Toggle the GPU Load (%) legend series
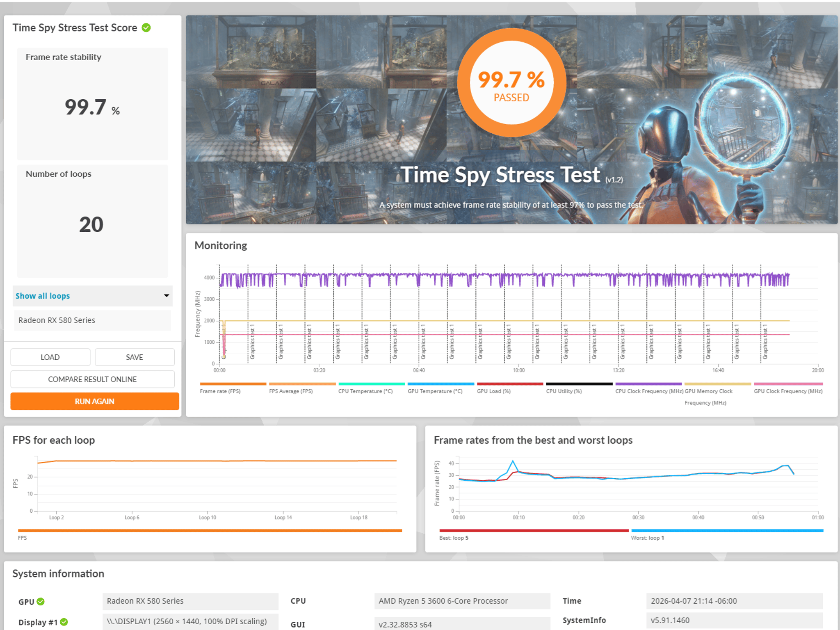 click(510, 388)
